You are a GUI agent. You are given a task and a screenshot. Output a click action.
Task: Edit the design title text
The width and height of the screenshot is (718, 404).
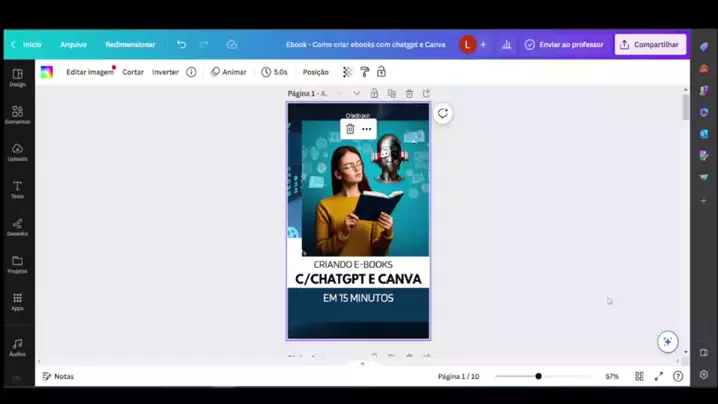point(365,44)
